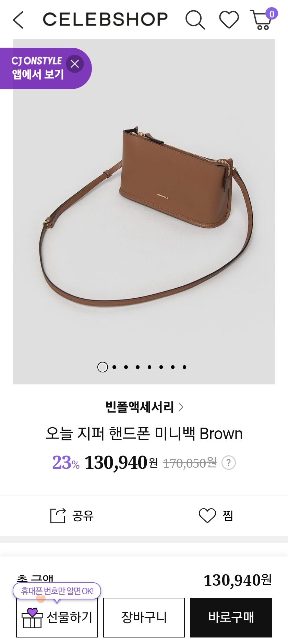Viewport: 288px width, 644px height.
Task: Click the price info question mark icon
Action: tap(229, 463)
